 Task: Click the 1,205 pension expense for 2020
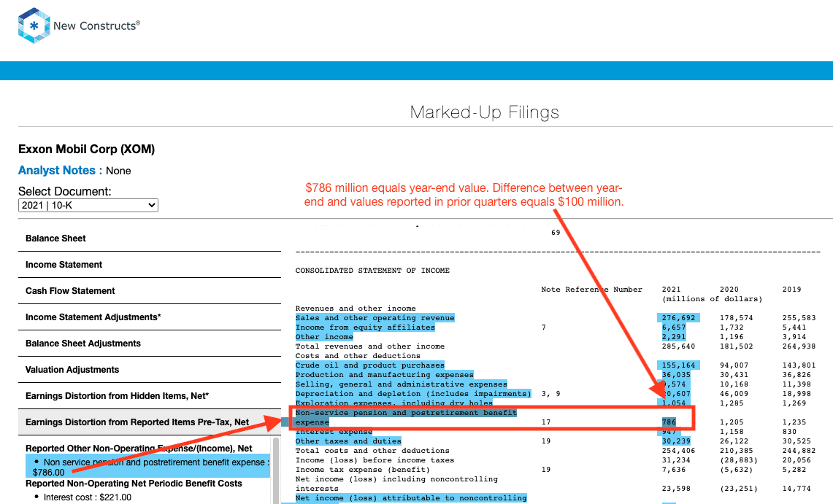732,422
